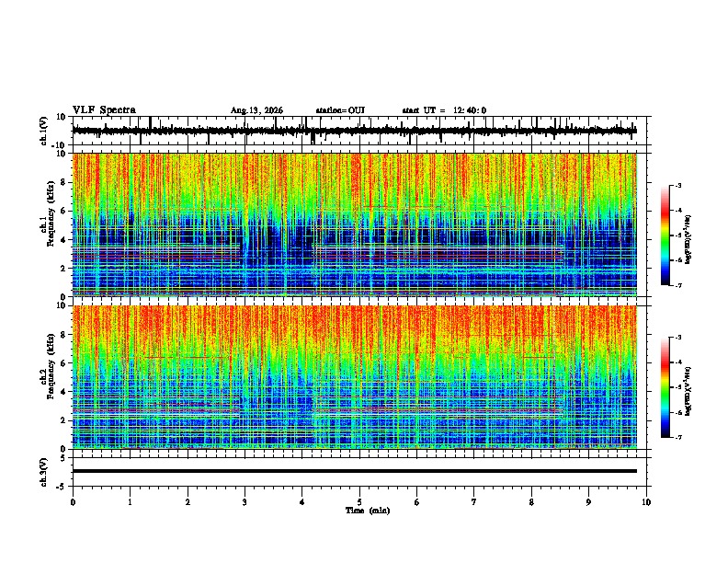Click time axis tick label '5'
This screenshot has width=728, height=563.
(359, 502)
